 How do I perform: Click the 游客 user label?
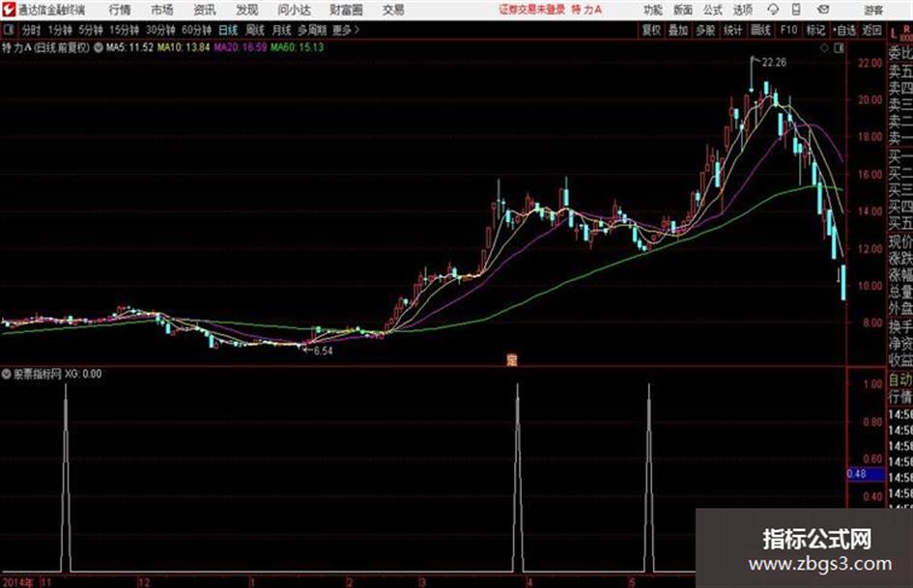pos(872,10)
